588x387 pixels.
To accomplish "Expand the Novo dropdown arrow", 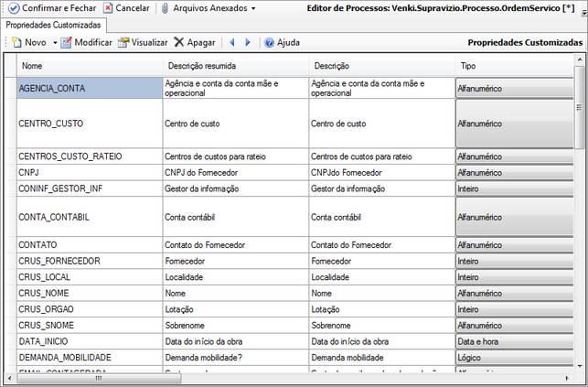I will pos(55,43).
